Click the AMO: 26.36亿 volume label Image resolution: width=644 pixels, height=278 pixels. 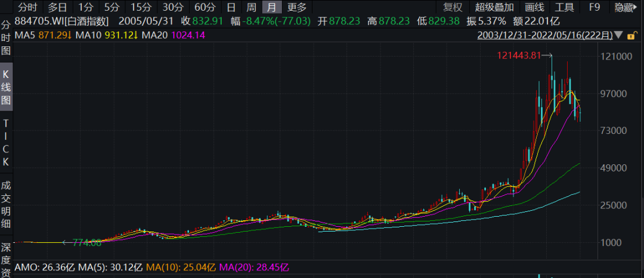(x=45, y=268)
